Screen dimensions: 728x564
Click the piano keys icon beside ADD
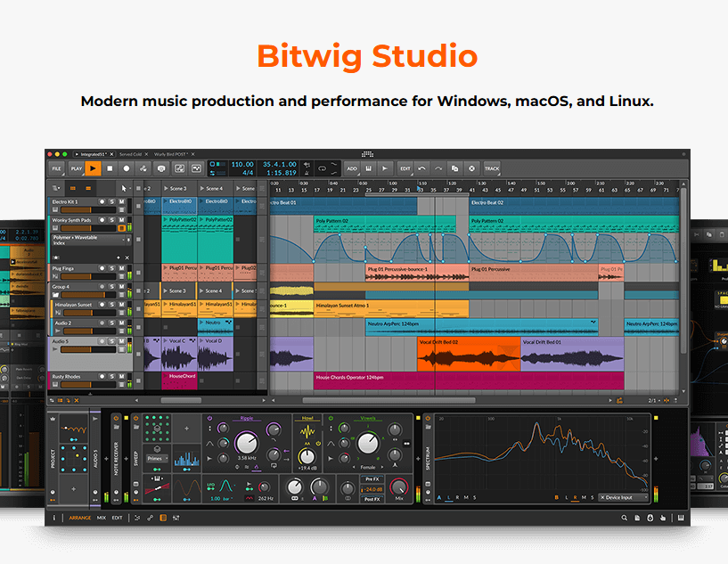click(369, 168)
